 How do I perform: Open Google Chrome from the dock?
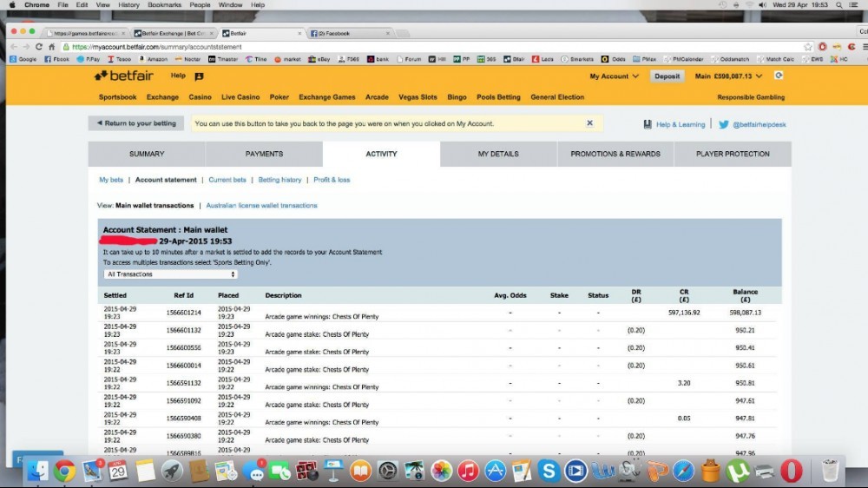65,471
